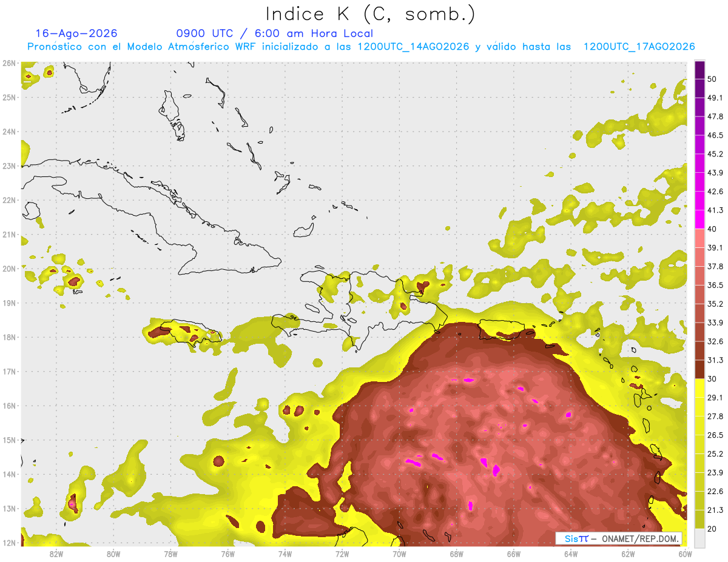Click the '35.2' color scale value
728x562 pixels.
point(715,304)
